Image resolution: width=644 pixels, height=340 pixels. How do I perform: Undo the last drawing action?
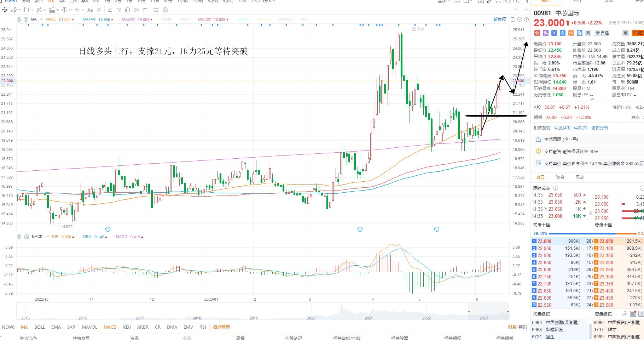coord(516,10)
